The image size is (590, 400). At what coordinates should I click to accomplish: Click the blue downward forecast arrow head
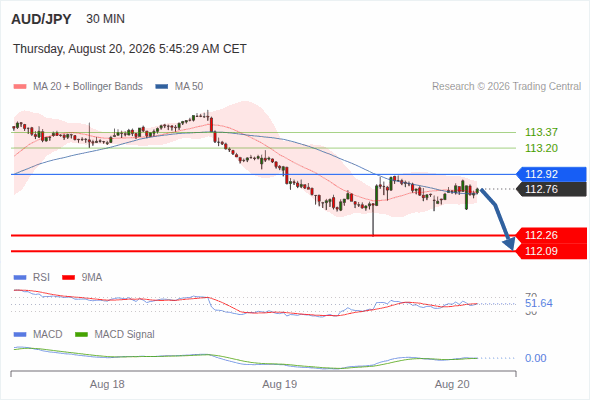tap(509, 244)
